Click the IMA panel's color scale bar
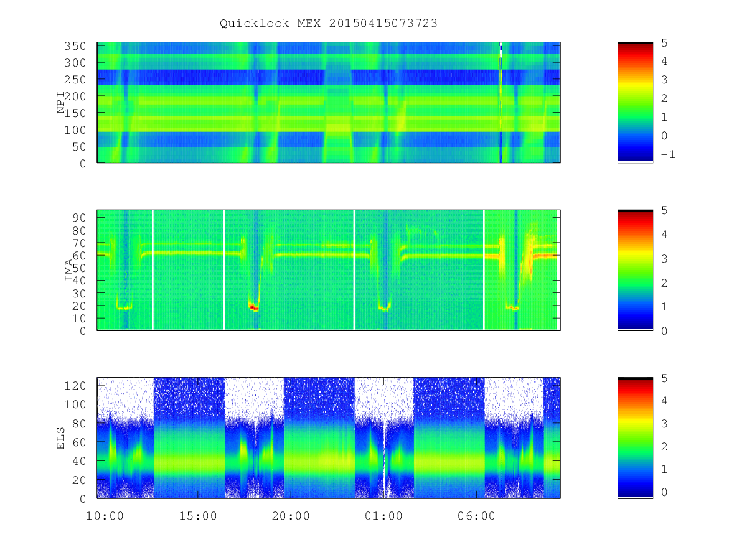The width and height of the screenshot is (747, 560). coord(635,270)
